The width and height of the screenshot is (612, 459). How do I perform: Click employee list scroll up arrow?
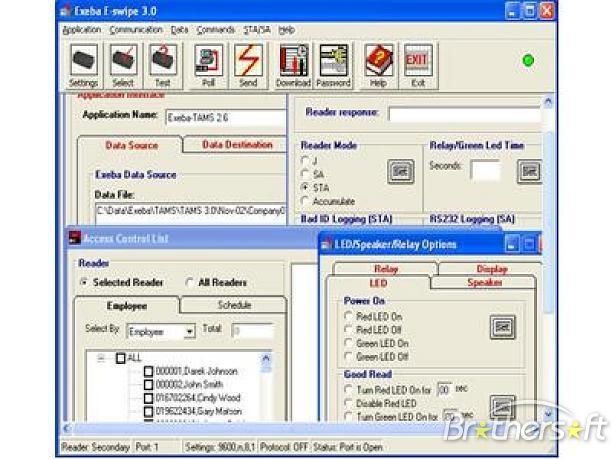266,359
